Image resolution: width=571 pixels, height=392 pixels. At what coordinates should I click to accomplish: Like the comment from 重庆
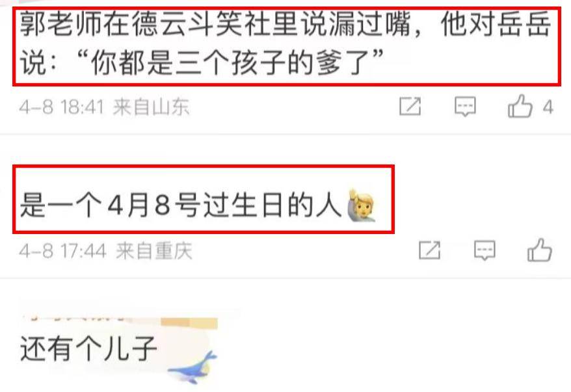coord(540,250)
